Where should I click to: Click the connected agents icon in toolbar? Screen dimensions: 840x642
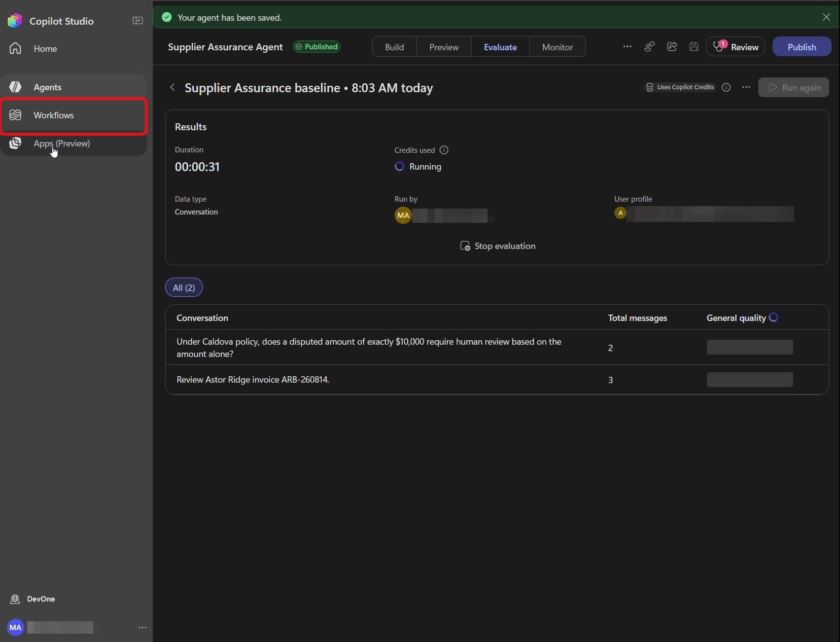pyautogui.click(x=650, y=46)
